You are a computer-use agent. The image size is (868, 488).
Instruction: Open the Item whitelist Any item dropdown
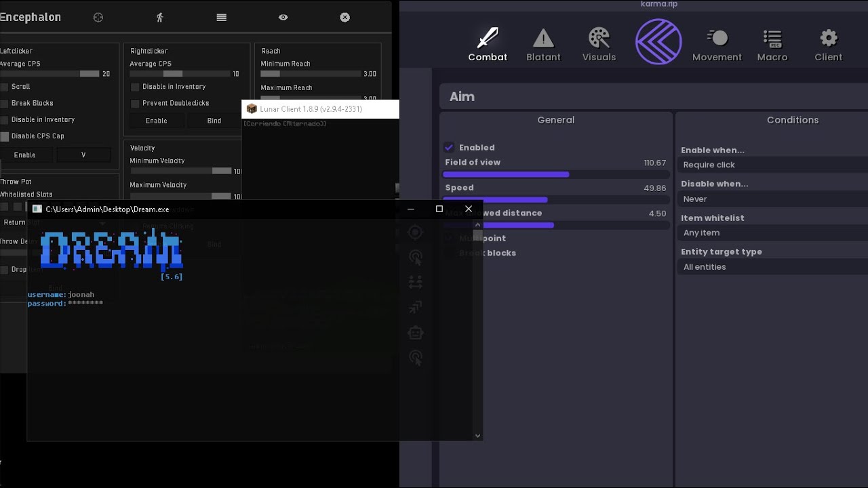coord(773,232)
